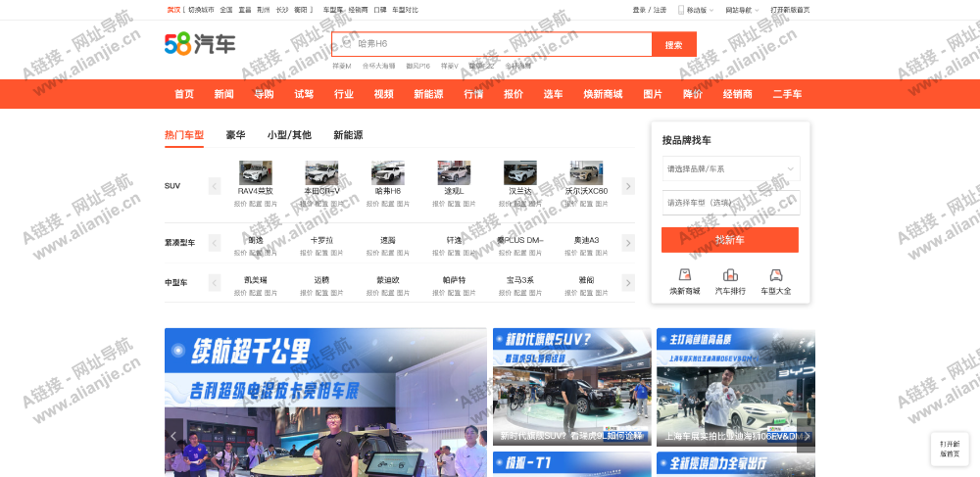This screenshot has width=980, height=477.
Task: Open the RAV4荣放 car thumbnail
Action: pyautogui.click(x=256, y=173)
